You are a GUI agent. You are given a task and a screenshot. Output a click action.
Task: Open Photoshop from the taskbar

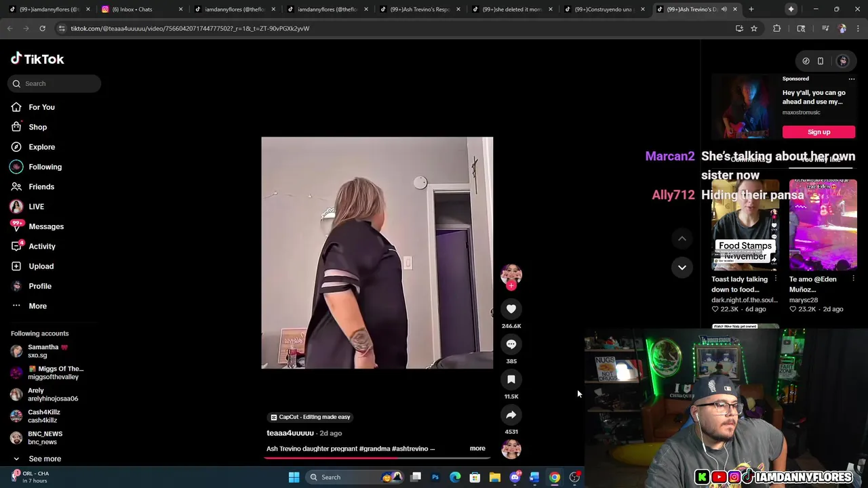[435, 477]
